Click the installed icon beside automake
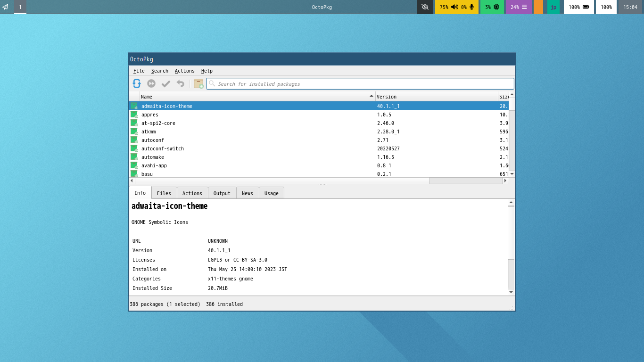This screenshot has width=644, height=362. pos(134,157)
